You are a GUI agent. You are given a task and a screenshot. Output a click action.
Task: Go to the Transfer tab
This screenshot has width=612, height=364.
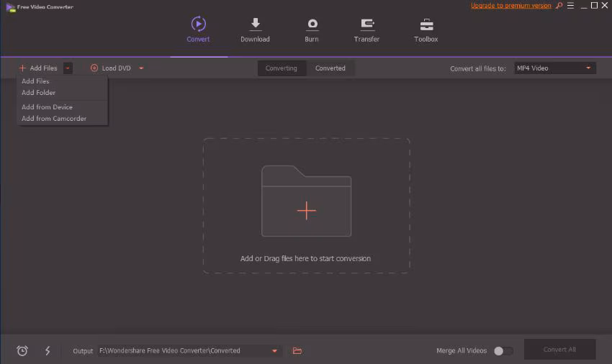[367, 29]
